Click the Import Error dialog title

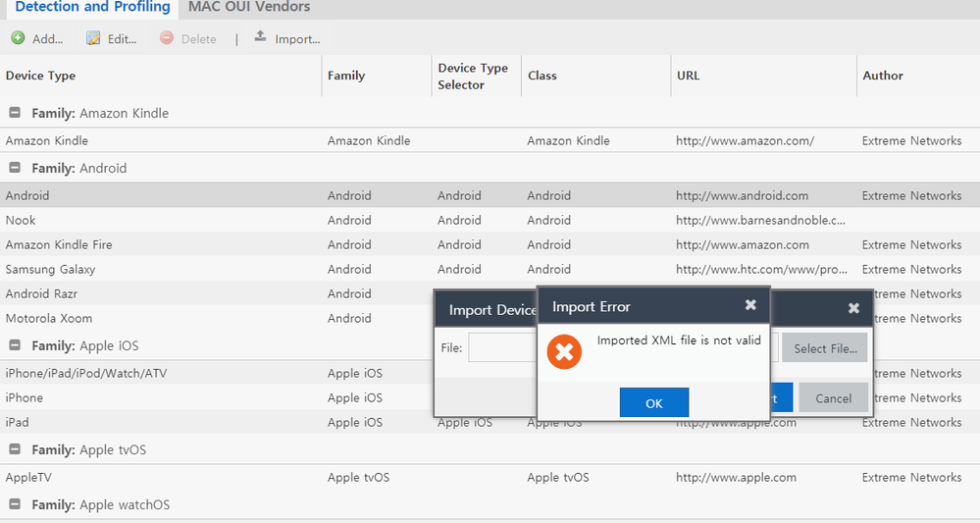pyautogui.click(x=592, y=307)
